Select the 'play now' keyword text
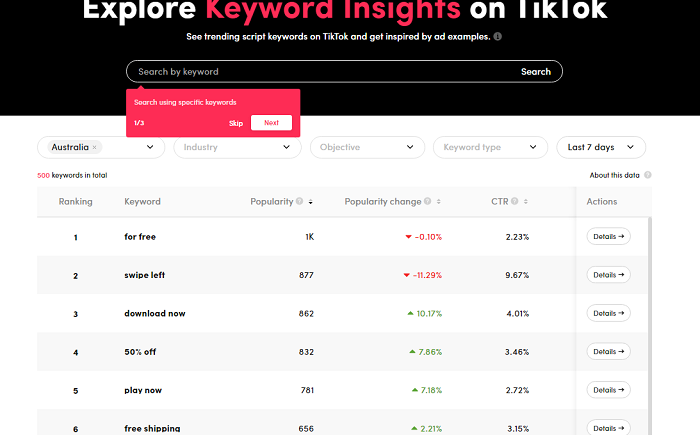The width and height of the screenshot is (700, 435). click(x=143, y=390)
